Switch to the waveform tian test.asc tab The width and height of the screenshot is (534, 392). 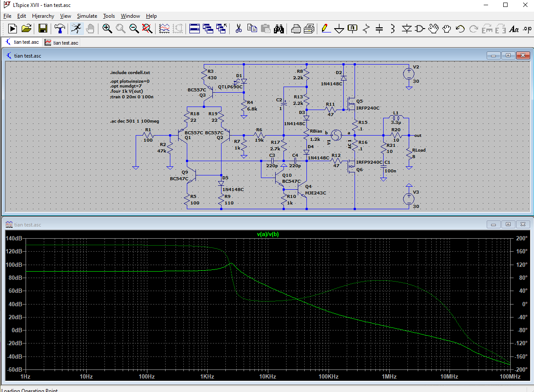click(62, 42)
